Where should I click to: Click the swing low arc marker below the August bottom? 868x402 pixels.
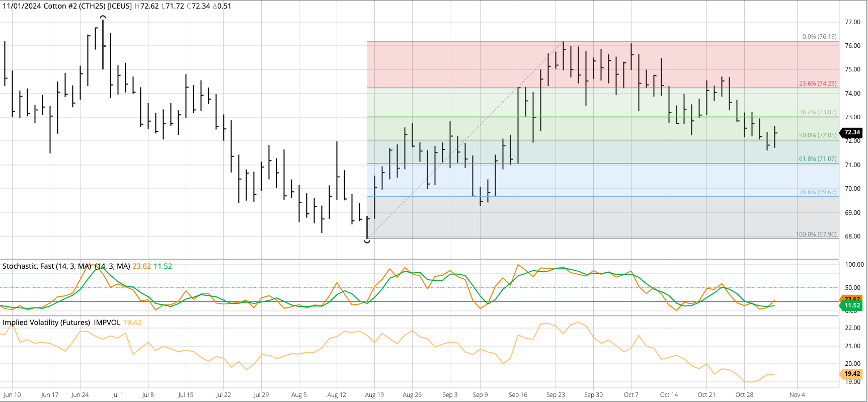[367, 242]
